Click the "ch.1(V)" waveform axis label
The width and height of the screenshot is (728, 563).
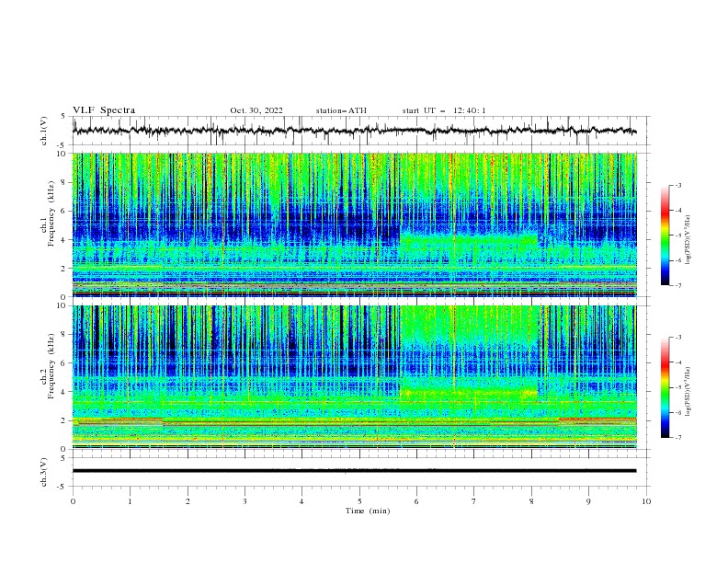coord(44,131)
